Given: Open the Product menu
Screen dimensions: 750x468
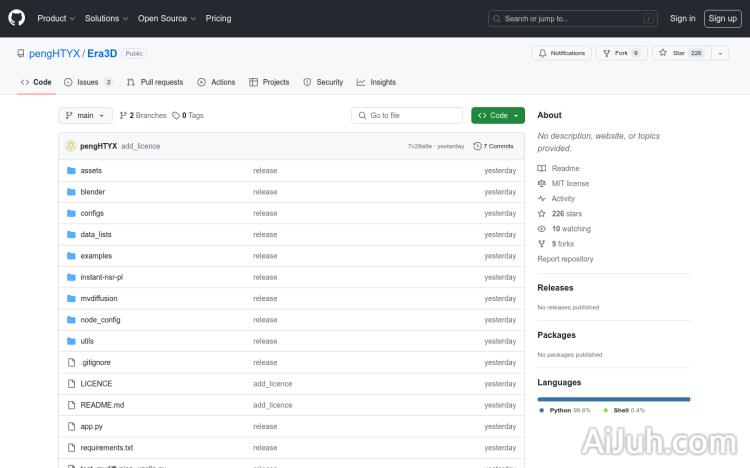Looking at the screenshot, I should pos(55,18).
